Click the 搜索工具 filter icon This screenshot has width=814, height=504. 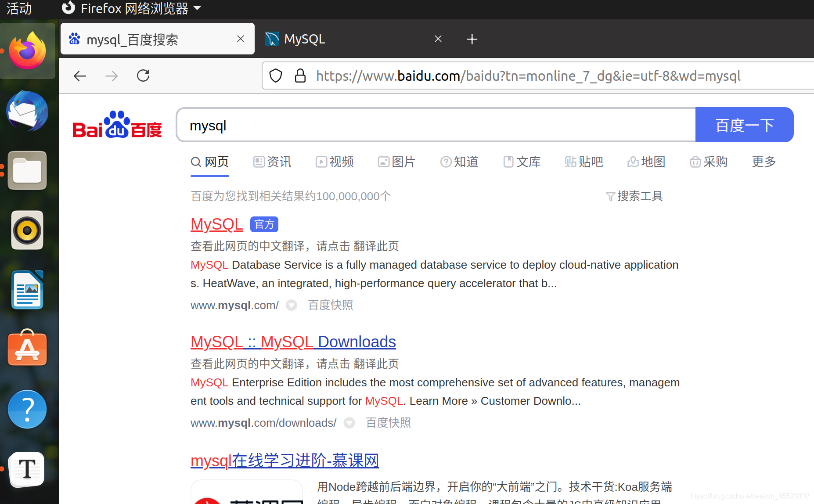[610, 196]
